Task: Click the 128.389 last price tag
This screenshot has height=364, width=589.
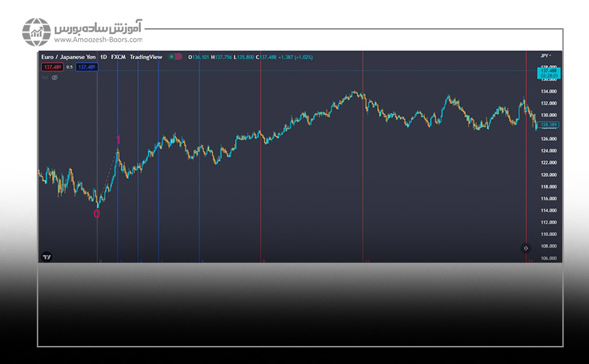Action: pos(549,125)
